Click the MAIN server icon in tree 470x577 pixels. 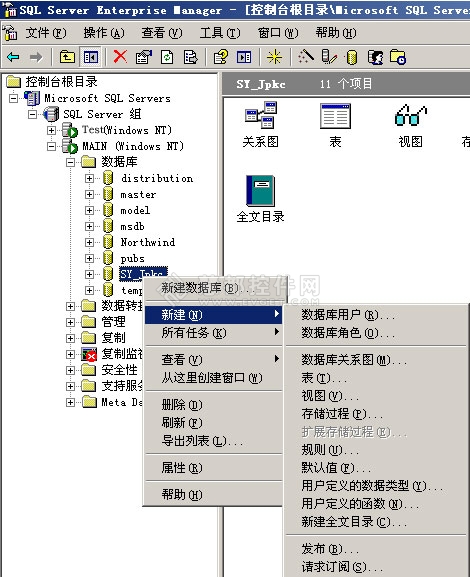(70, 146)
